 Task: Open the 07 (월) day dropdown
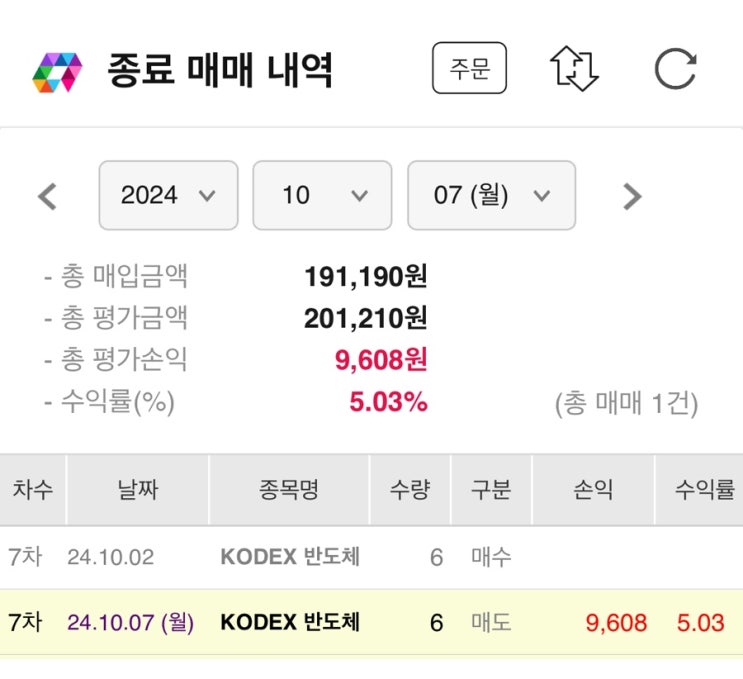pos(491,195)
